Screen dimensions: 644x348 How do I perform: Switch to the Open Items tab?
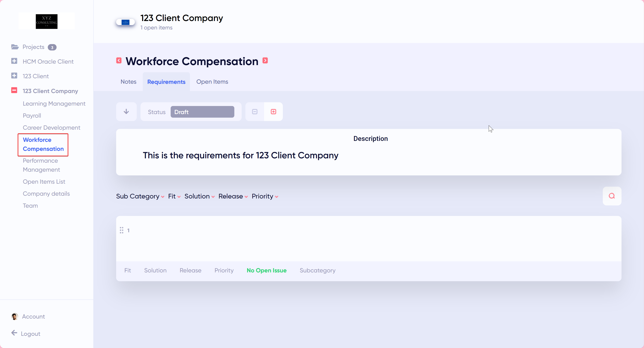pos(212,82)
